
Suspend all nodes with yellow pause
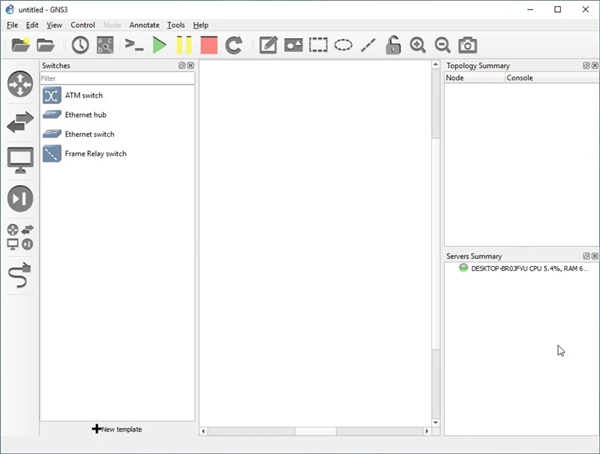click(184, 45)
